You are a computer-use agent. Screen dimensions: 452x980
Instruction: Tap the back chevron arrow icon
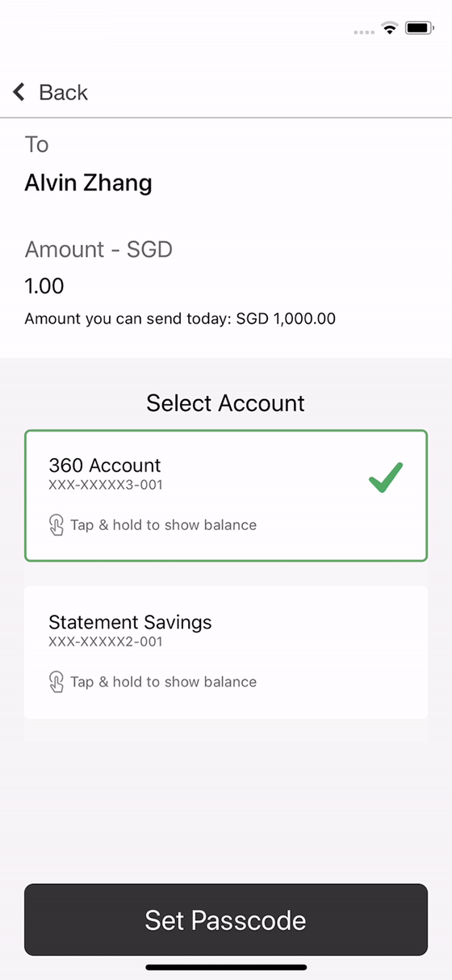pos(19,92)
